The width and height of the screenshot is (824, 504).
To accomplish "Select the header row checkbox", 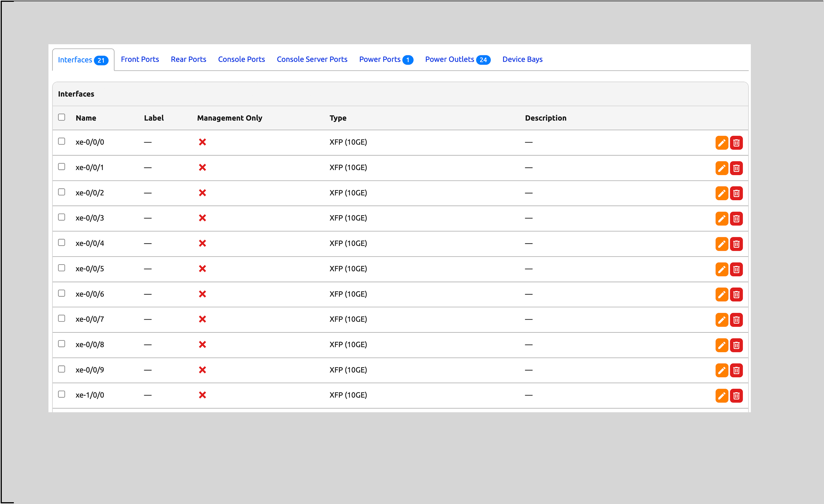I will tap(62, 117).
